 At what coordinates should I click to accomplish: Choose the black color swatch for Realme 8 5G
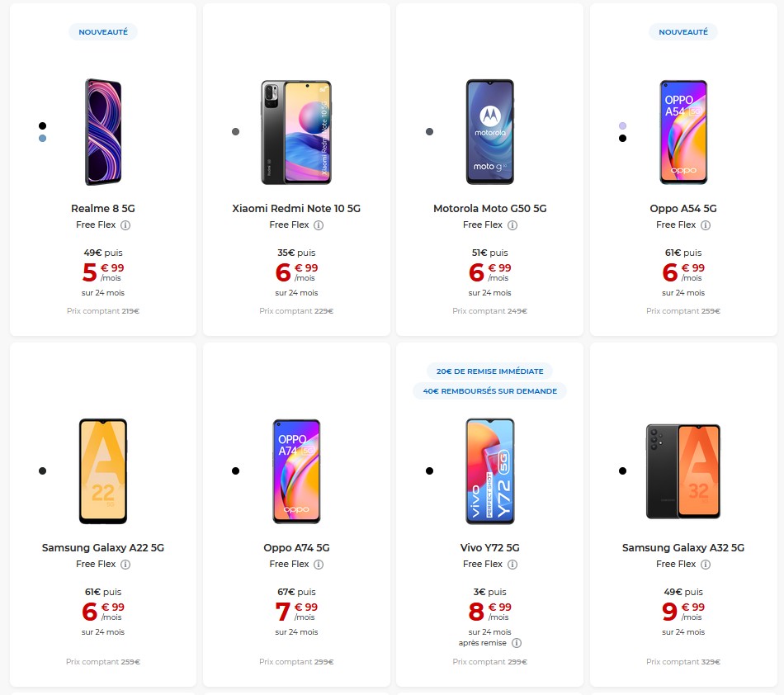click(42, 125)
